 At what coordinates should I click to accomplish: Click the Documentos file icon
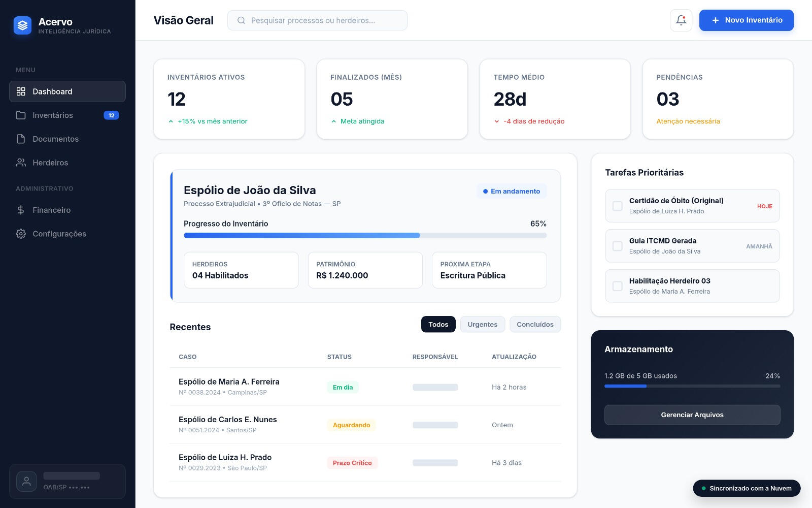(x=21, y=139)
